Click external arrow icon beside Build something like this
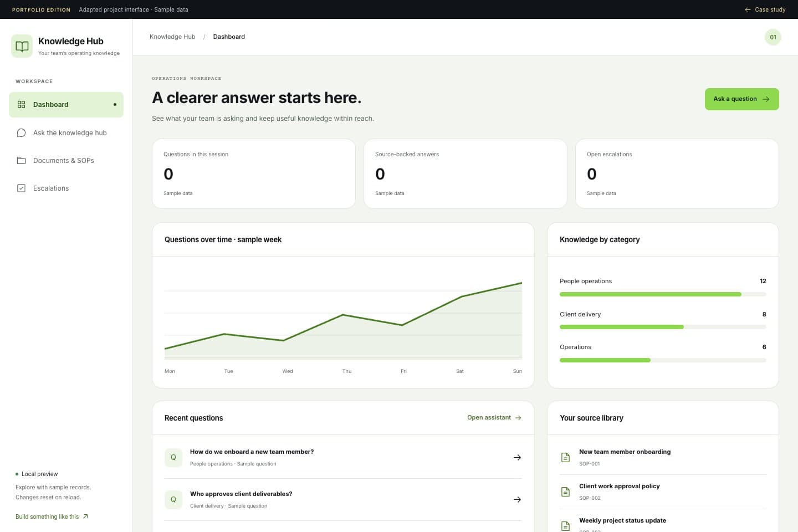 (85, 516)
